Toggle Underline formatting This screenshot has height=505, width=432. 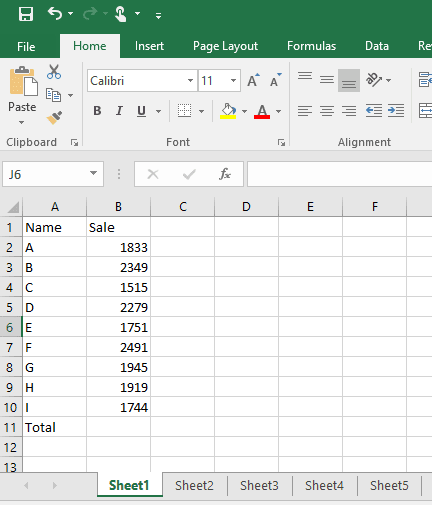[x=141, y=111]
